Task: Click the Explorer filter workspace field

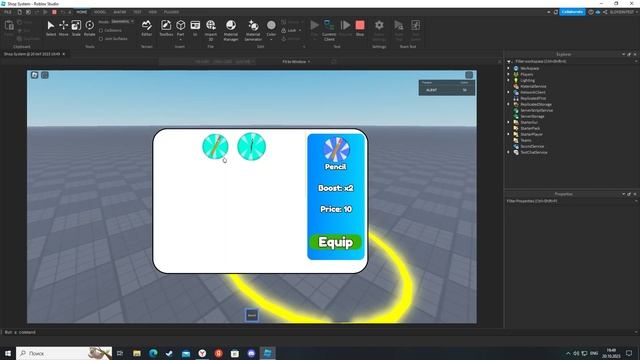Action: [571, 61]
